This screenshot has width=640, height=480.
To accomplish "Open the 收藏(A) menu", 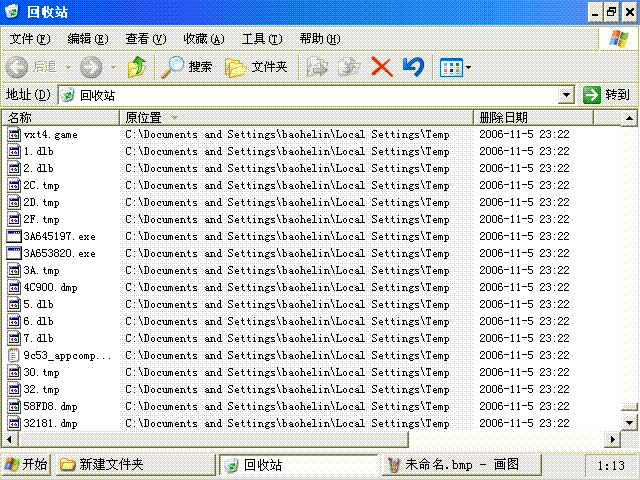I will (204, 39).
